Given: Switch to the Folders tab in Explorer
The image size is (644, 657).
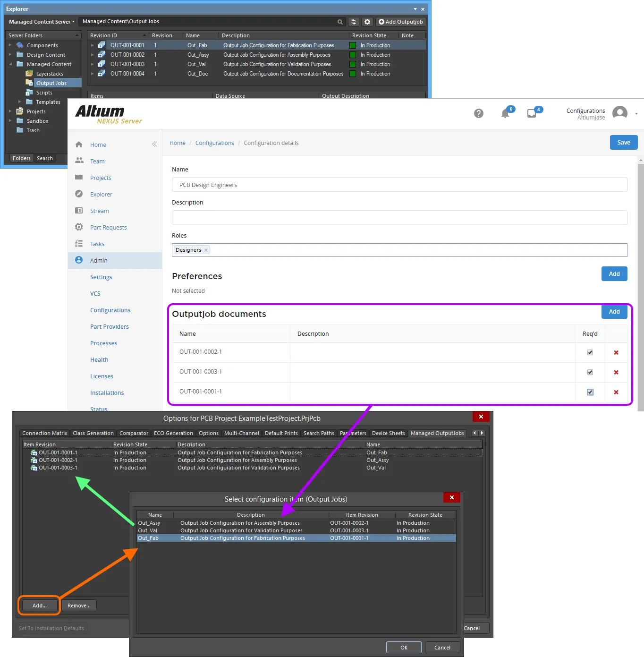Looking at the screenshot, I should 22,158.
